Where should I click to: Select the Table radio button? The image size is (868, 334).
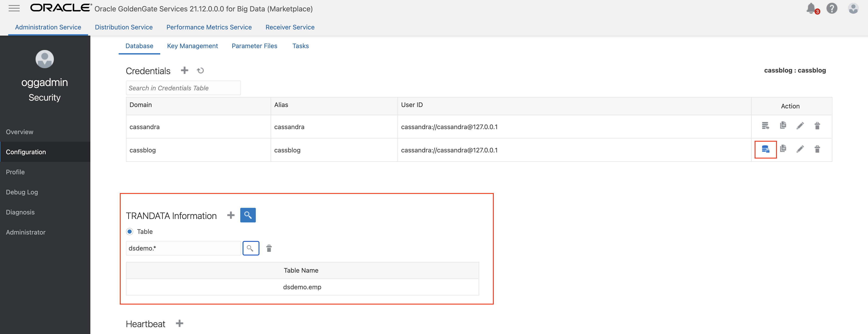[x=130, y=232]
